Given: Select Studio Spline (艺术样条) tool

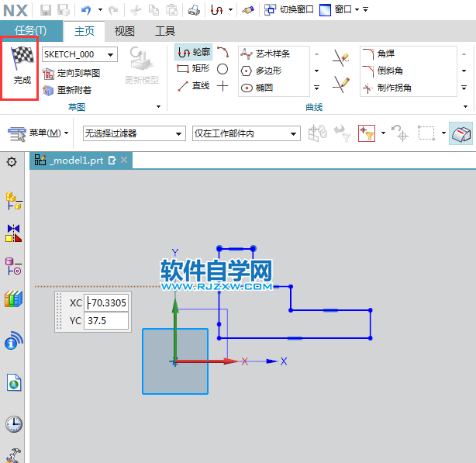Looking at the screenshot, I should pos(265,54).
